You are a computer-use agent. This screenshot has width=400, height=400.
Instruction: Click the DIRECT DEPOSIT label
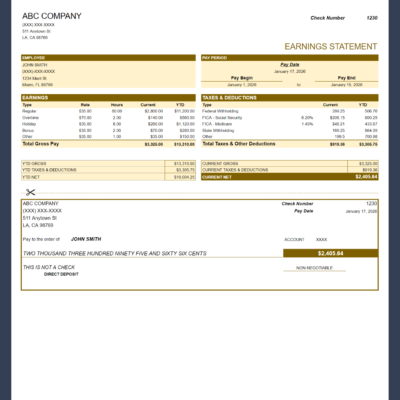61,274
